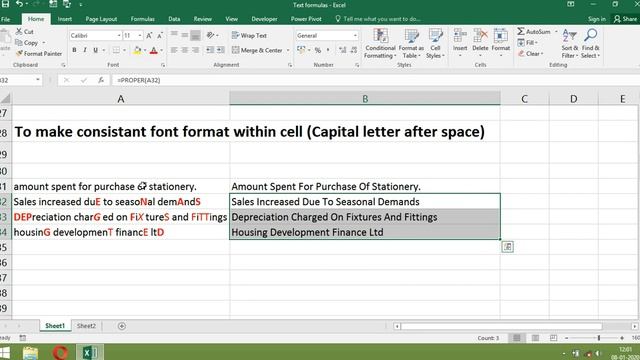Open the File menu
640x360 pixels.
6,19
